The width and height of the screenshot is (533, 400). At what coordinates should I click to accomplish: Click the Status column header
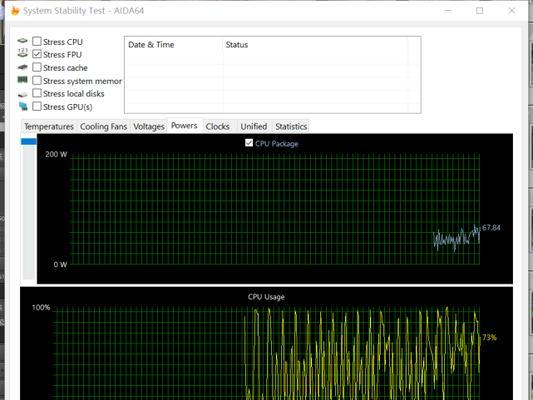pyautogui.click(x=237, y=45)
